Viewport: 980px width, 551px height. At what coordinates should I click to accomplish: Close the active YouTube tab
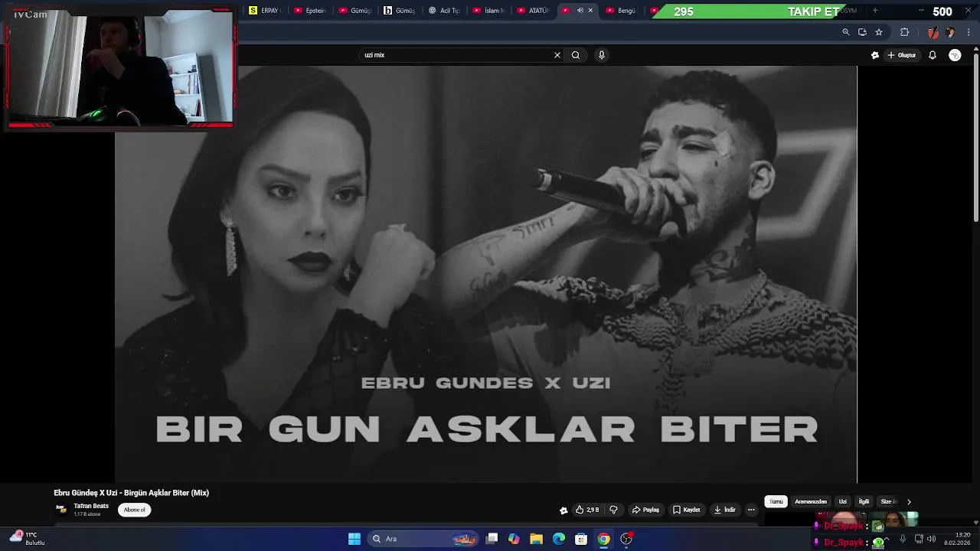pyautogui.click(x=590, y=11)
